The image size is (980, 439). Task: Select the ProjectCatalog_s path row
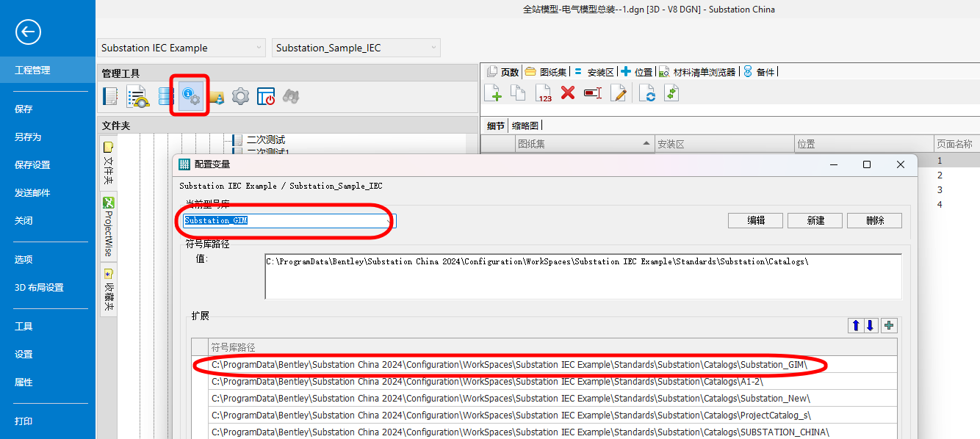click(x=553, y=415)
